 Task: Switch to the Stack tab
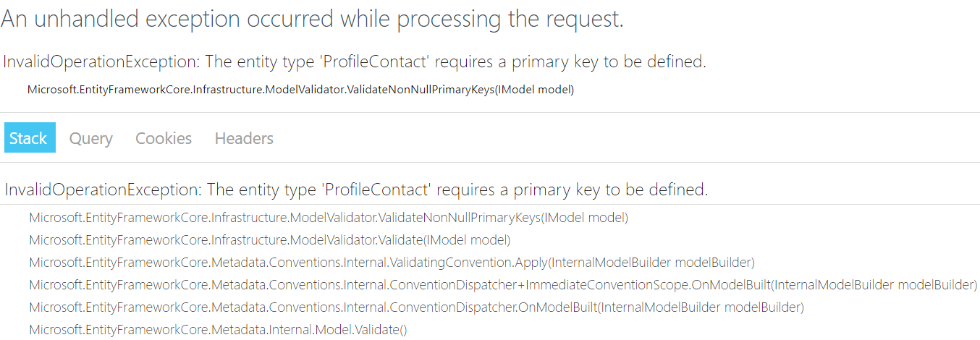tap(29, 138)
